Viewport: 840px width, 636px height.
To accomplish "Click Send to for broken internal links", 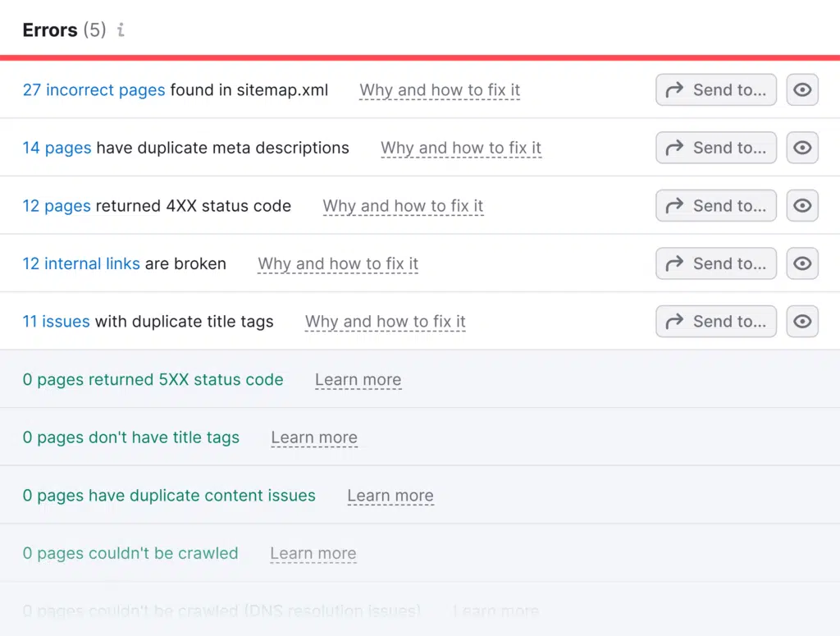I will (x=715, y=263).
